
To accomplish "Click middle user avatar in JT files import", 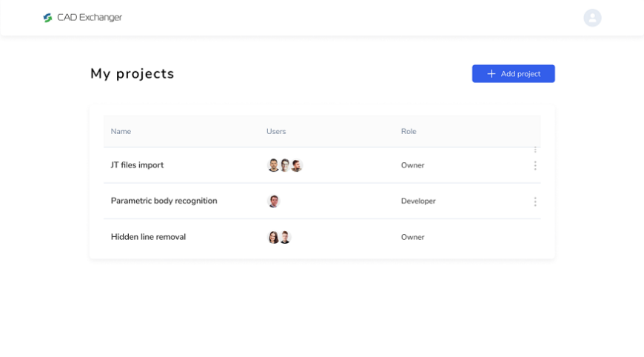I will (x=285, y=165).
